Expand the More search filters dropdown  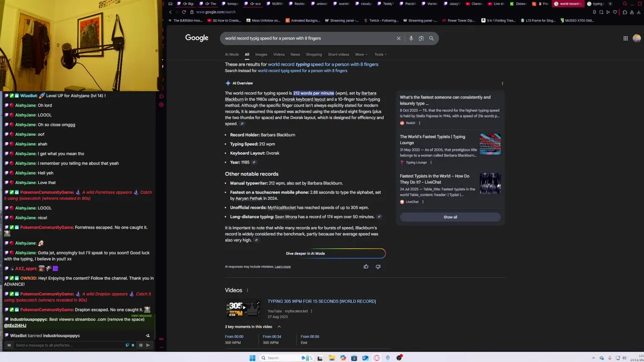pos(361,54)
